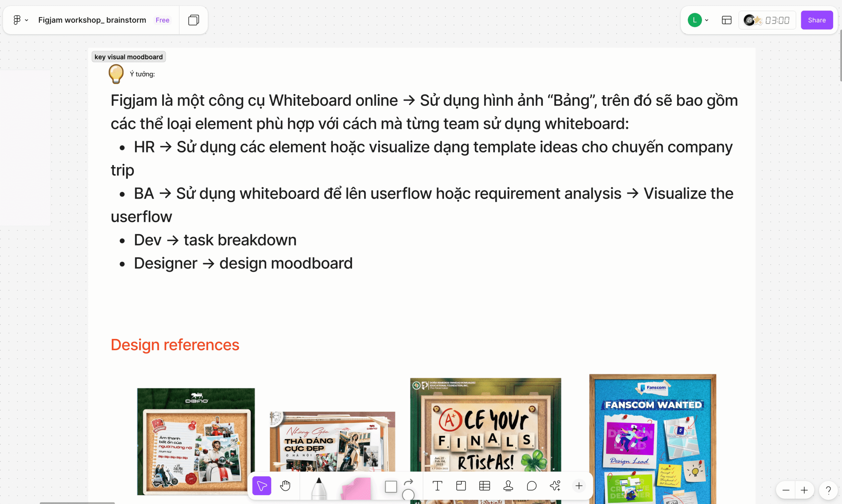Image resolution: width=842 pixels, height=504 pixels.
Task: Select the Text tool
Action: pyautogui.click(x=437, y=486)
